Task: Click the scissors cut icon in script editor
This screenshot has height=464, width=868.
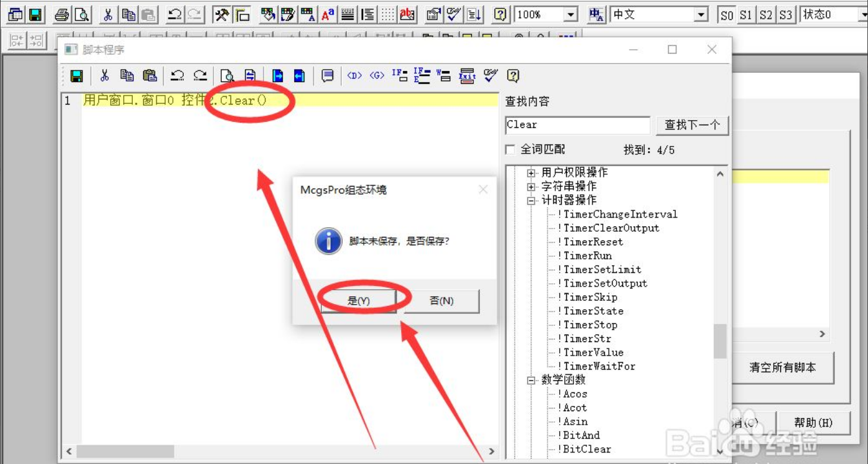Action: [x=104, y=76]
